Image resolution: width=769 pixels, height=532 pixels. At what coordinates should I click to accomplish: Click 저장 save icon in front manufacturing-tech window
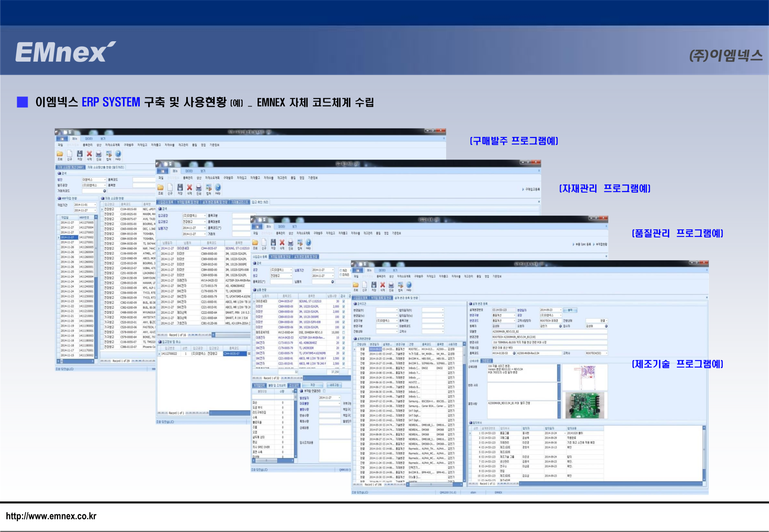coord(374,285)
